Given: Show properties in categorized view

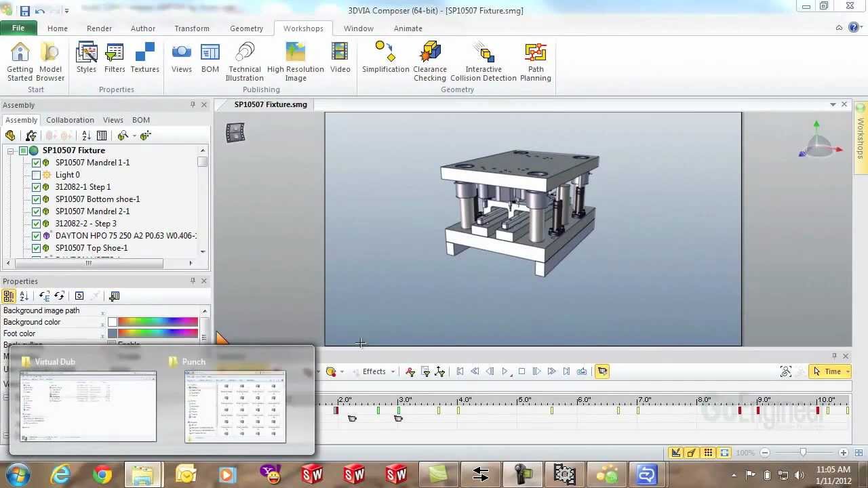Looking at the screenshot, I should click(9, 296).
